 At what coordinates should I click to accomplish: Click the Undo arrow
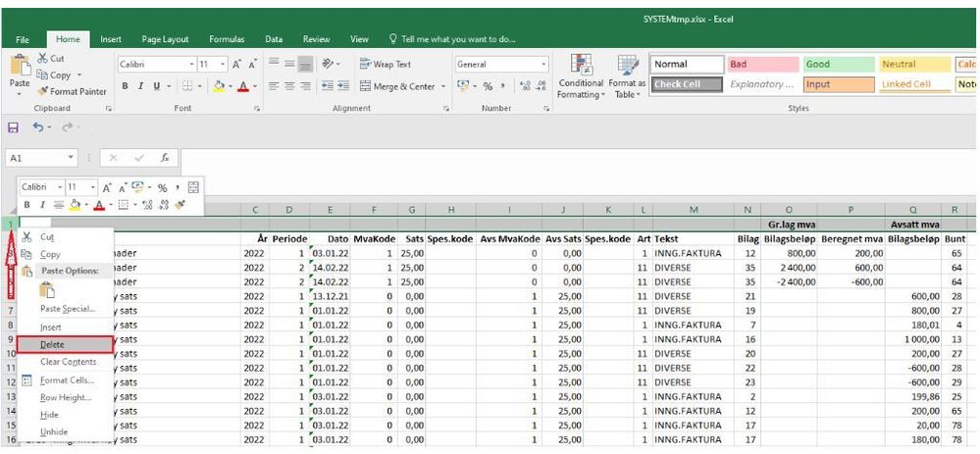pyautogui.click(x=38, y=127)
